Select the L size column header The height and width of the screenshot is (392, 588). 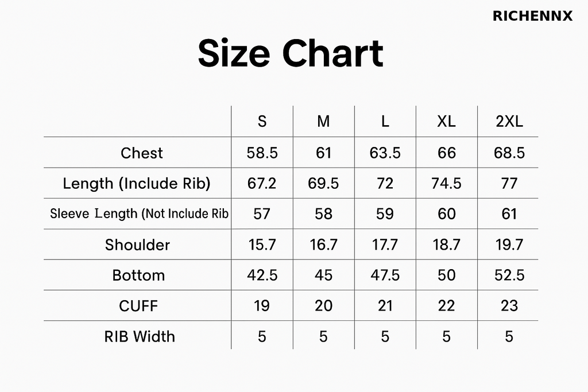pyautogui.click(x=385, y=122)
